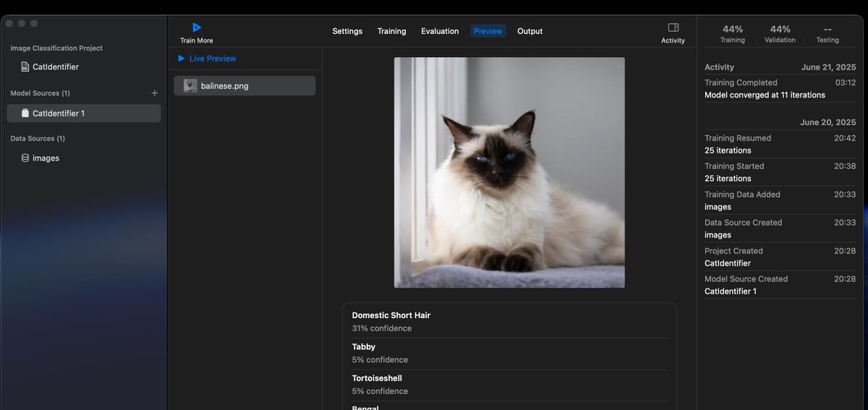Go to the Output tab
This screenshot has width=868, height=410.
(x=529, y=31)
